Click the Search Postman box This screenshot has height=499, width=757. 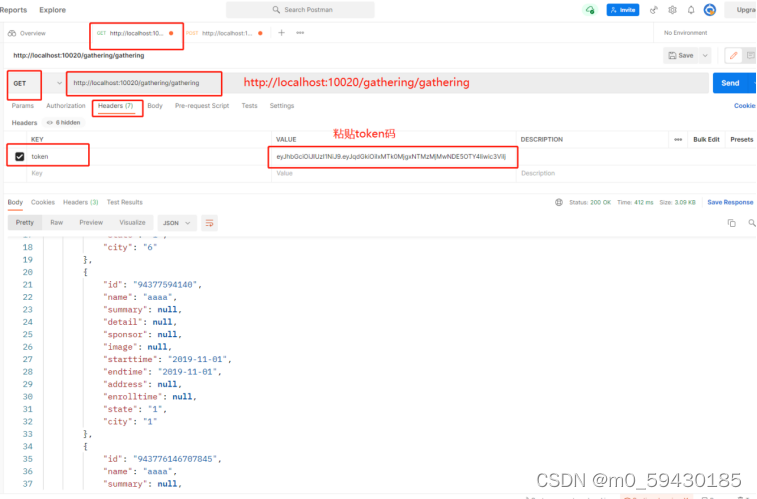300,10
